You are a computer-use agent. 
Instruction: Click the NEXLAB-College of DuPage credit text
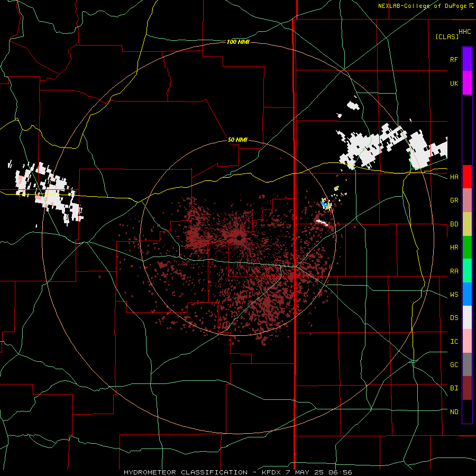tap(422, 6)
